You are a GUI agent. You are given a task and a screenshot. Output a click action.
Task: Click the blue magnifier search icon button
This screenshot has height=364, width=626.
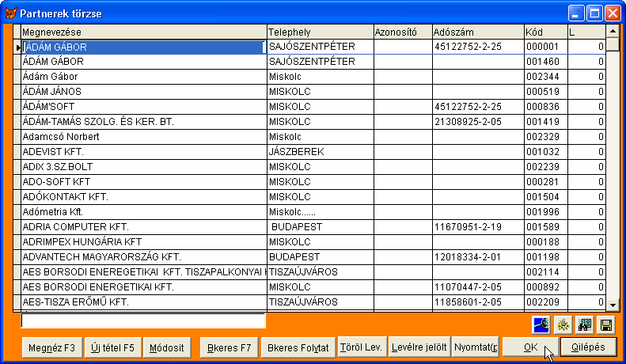point(542,325)
